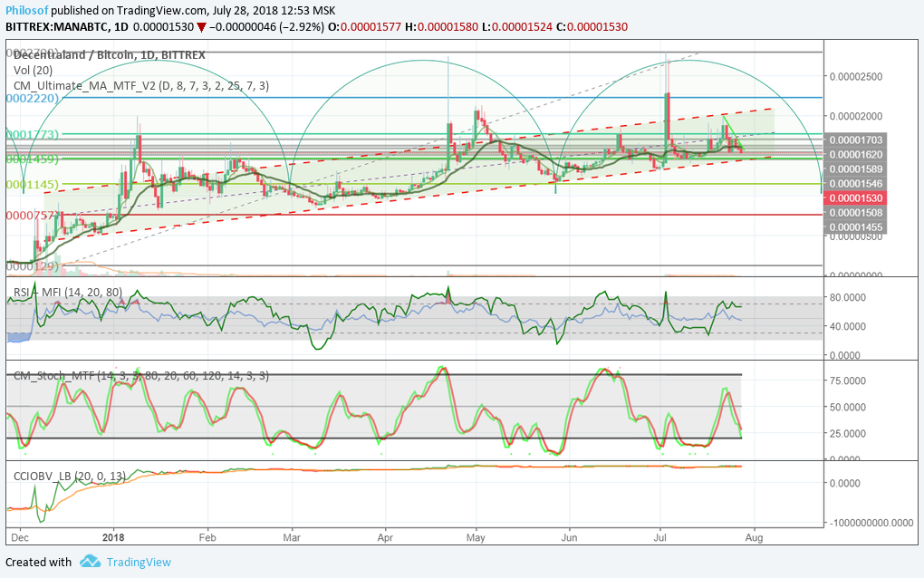Click the Feb date axis label
Screen dimensions: 924x578
(207, 537)
